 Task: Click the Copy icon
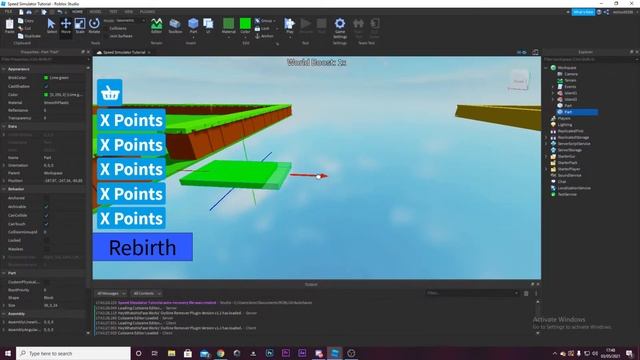[x=21, y=20]
